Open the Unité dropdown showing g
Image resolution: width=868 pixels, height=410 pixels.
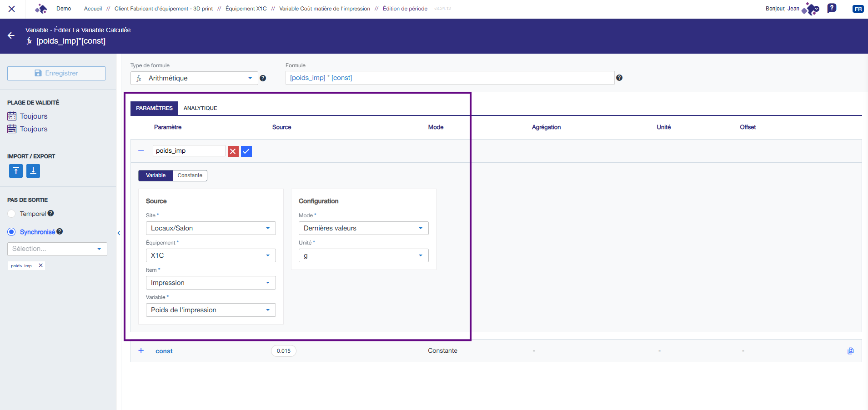[x=364, y=255]
